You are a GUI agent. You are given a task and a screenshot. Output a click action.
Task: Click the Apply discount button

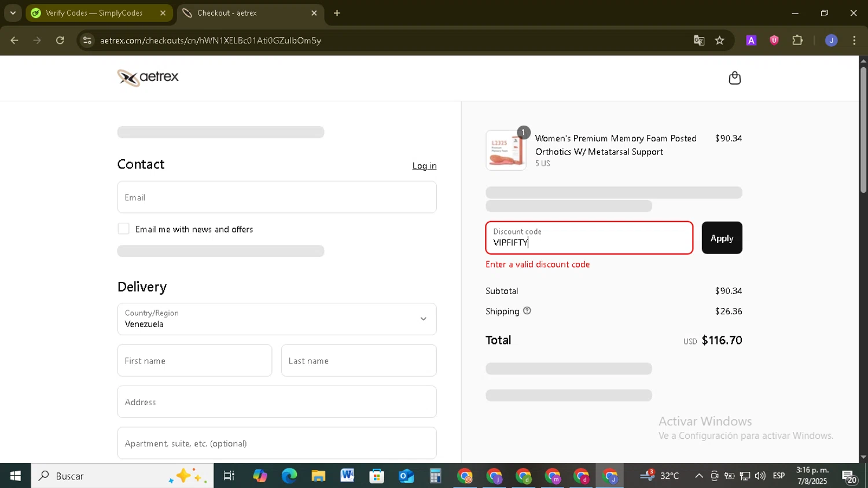722,238
